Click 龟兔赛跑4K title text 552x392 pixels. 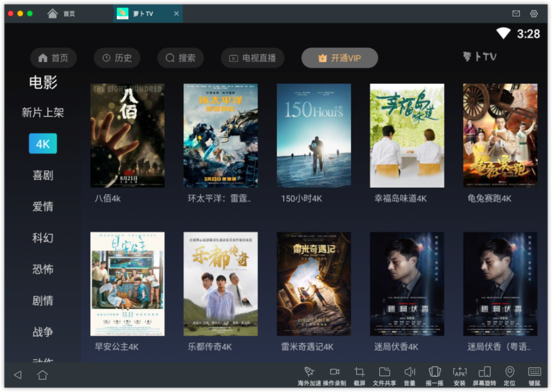pyautogui.click(x=489, y=199)
